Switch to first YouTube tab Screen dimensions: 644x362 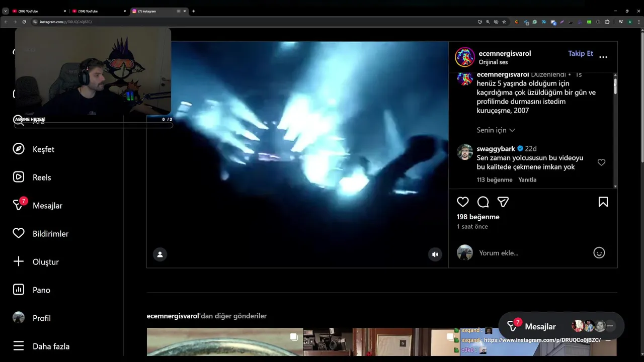39,11
